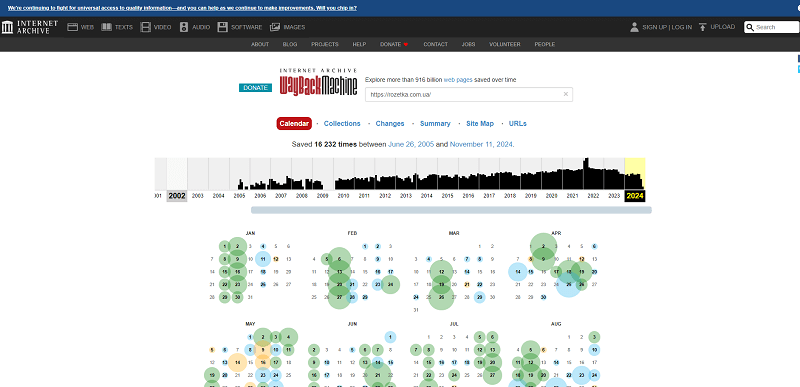The height and width of the screenshot is (387, 800).
Task: Open the HELP menu item
Action: pyautogui.click(x=359, y=44)
